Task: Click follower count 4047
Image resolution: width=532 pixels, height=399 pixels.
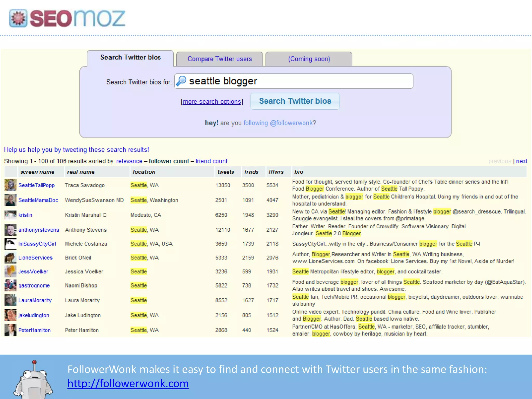Action: (272, 200)
